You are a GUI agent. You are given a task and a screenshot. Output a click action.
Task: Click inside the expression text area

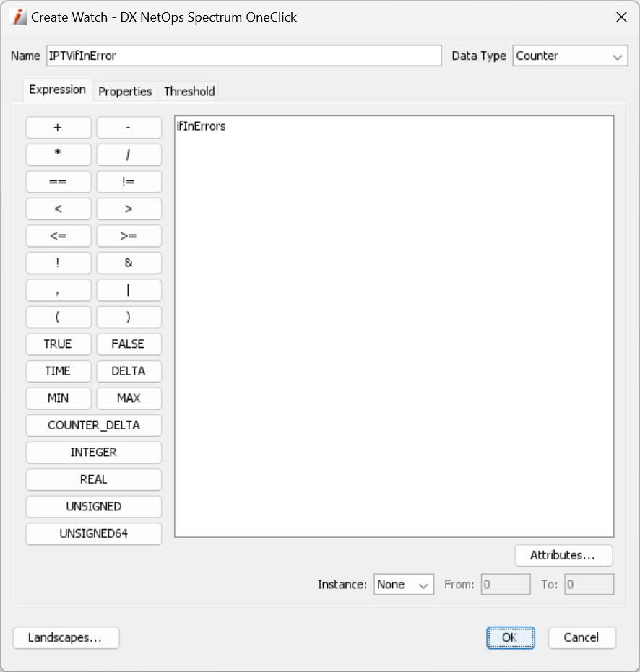click(x=394, y=326)
